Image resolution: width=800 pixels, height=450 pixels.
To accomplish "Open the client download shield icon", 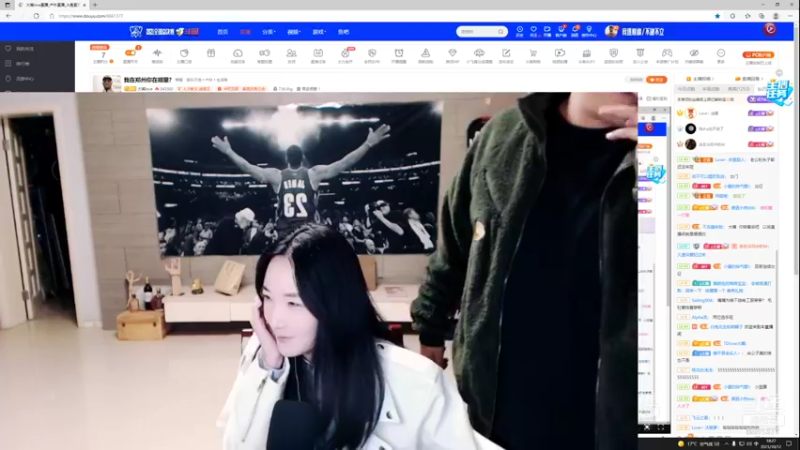I will (561, 30).
